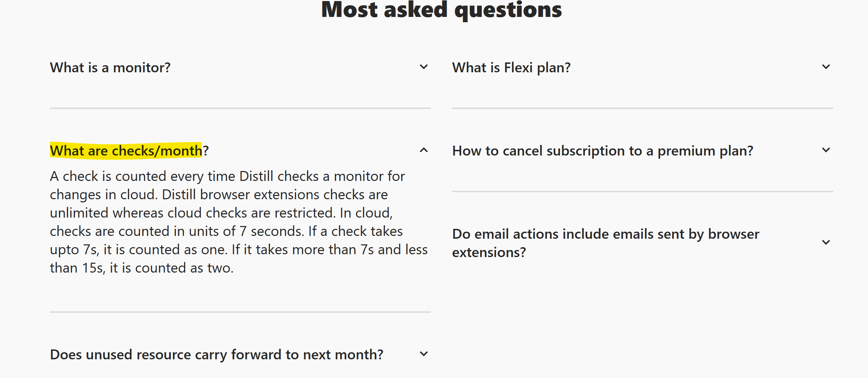Click the "What are checks/month?" question heading

coord(129,151)
